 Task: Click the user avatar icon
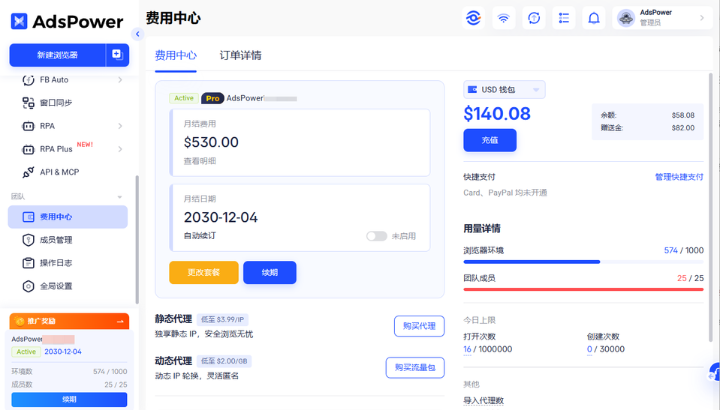pyautogui.click(x=626, y=18)
